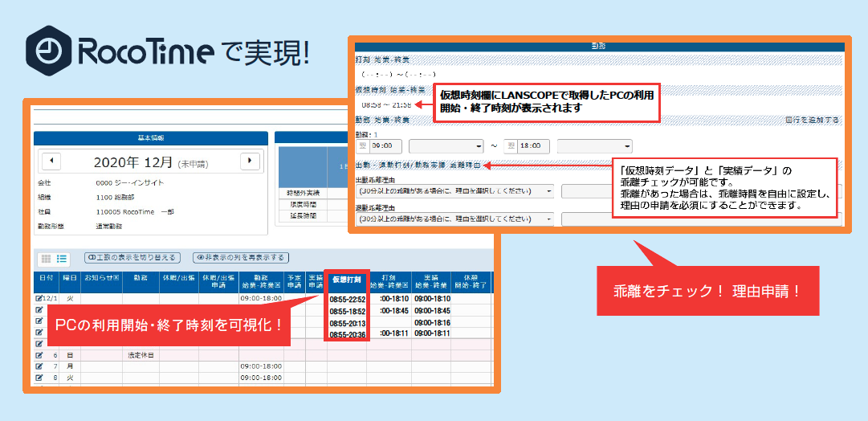Click virtual time value 08:58 ~ 21:58
The height and width of the screenshot is (421, 868).
tap(386, 104)
